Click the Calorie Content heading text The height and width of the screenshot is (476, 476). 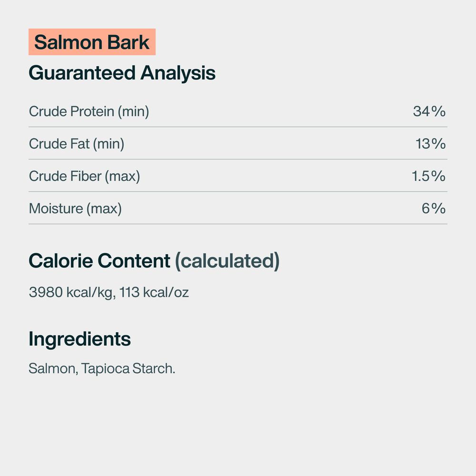(99, 261)
